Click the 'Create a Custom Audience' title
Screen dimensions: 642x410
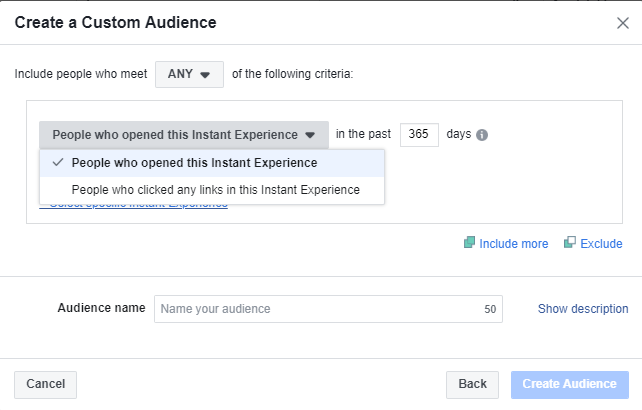115,22
